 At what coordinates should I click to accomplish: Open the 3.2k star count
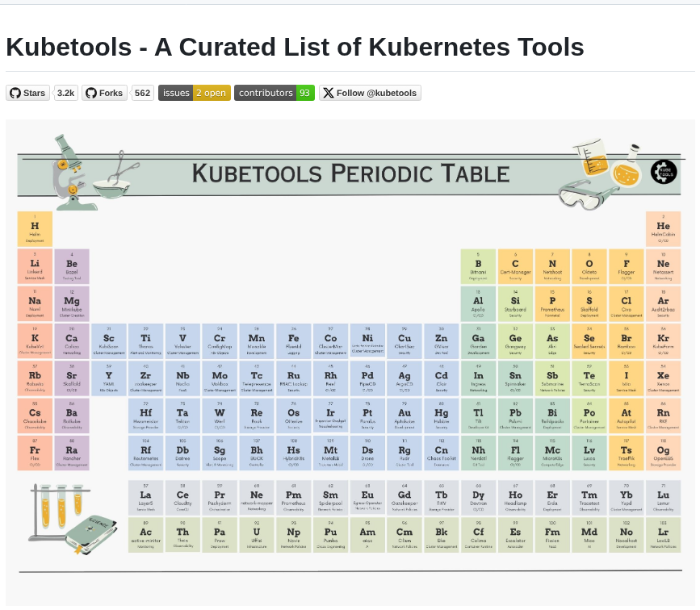pos(65,93)
